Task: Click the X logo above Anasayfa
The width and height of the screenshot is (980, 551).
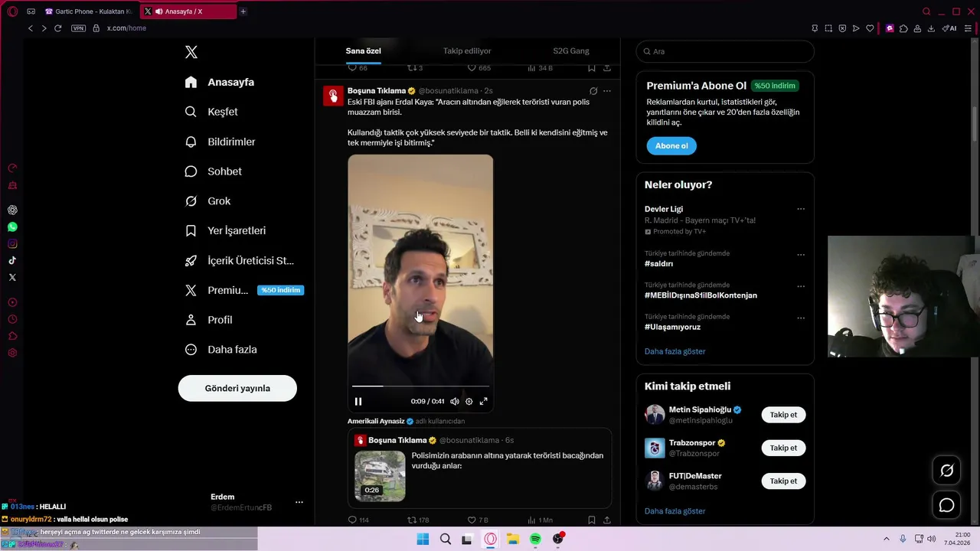Action: [x=191, y=52]
